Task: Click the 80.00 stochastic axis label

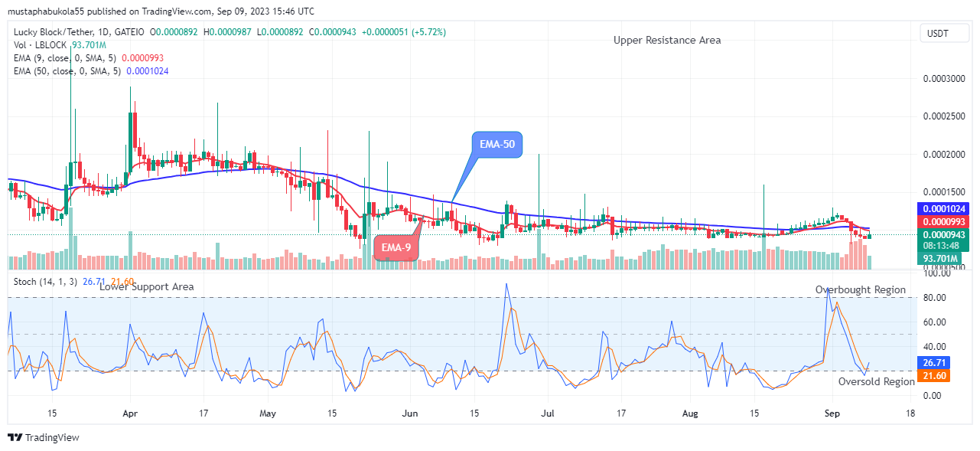Action: tap(935, 298)
